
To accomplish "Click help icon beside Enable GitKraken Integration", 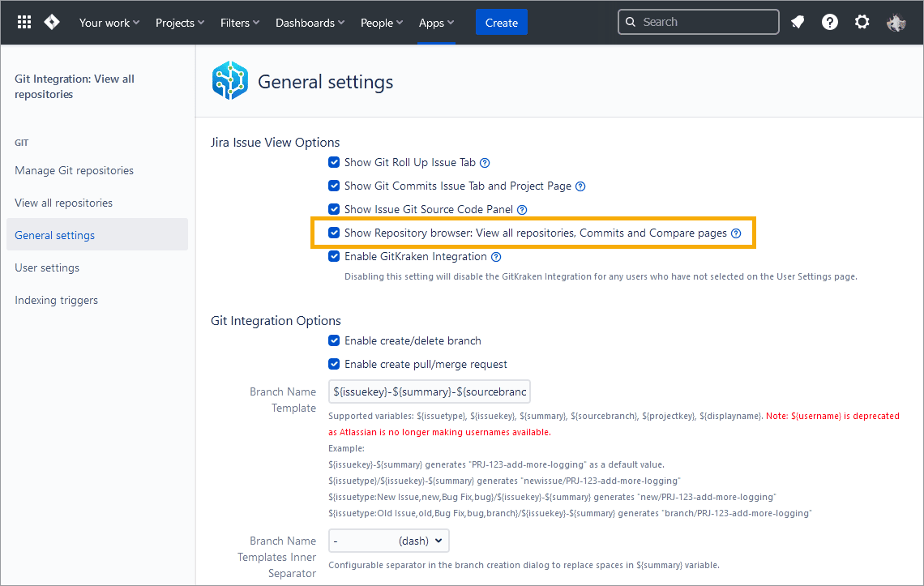I will [496, 257].
